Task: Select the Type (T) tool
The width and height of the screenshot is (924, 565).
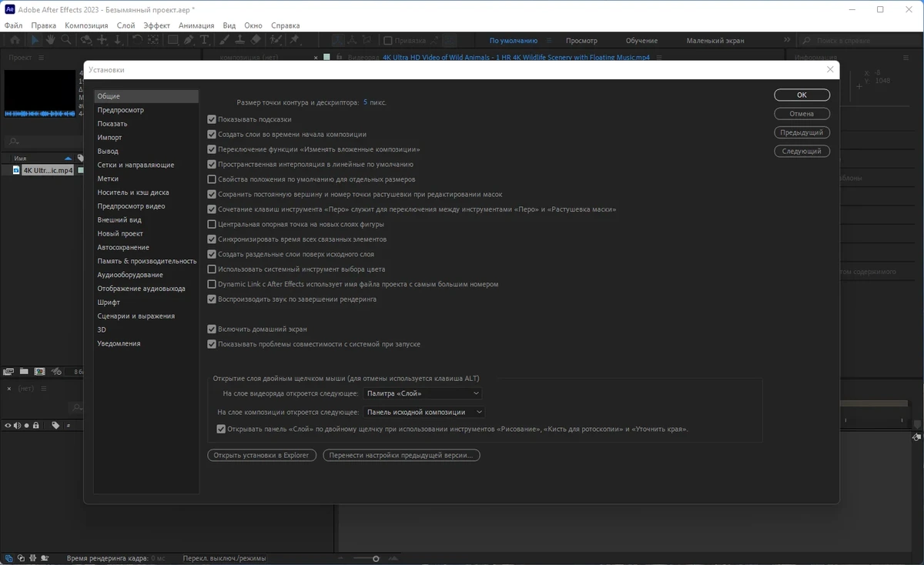Action: point(204,40)
